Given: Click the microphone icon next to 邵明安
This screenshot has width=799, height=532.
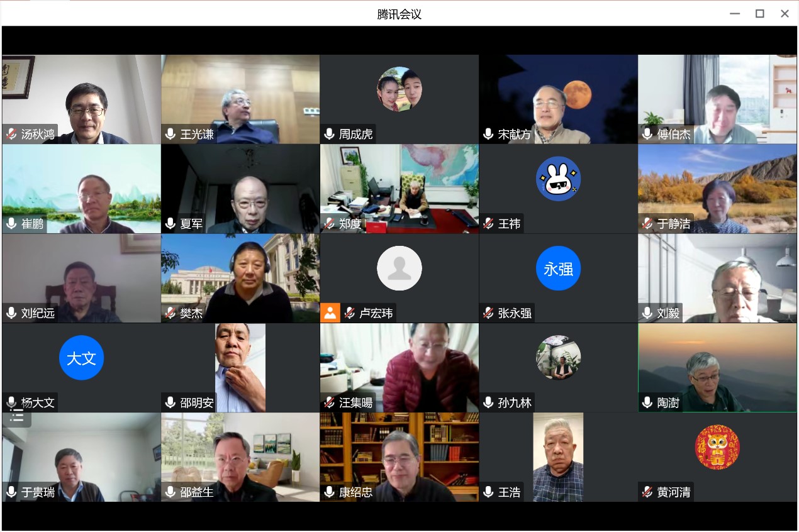Looking at the screenshot, I should [x=170, y=402].
